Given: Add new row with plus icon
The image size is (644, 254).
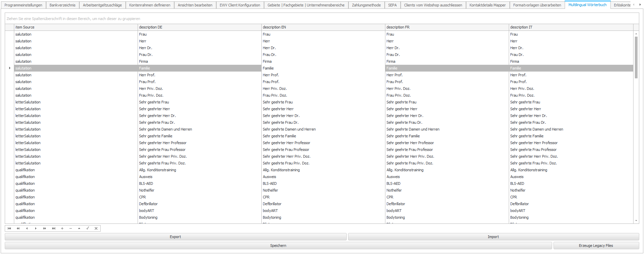Looking at the screenshot, I should [x=62, y=229].
